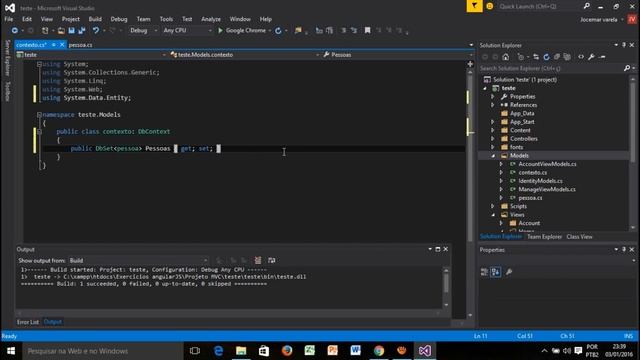Click Jocemar varela account name

coord(599,19)
